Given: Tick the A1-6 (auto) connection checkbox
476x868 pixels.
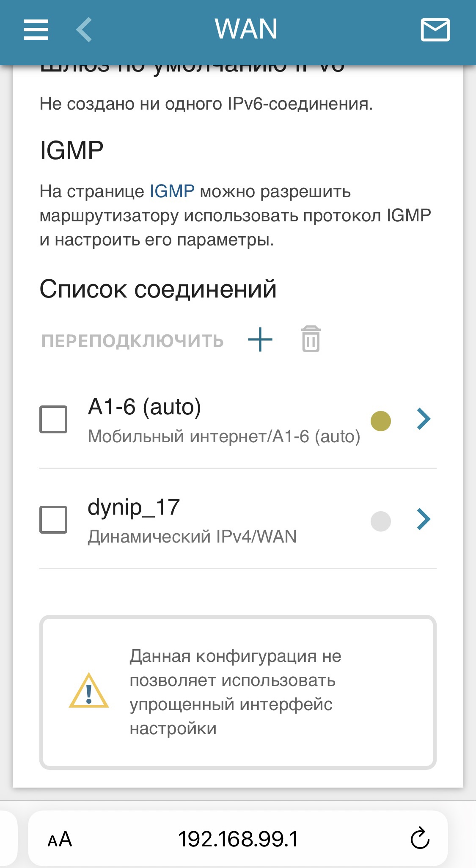Looking at the screenshot, I should coord(53,419).
